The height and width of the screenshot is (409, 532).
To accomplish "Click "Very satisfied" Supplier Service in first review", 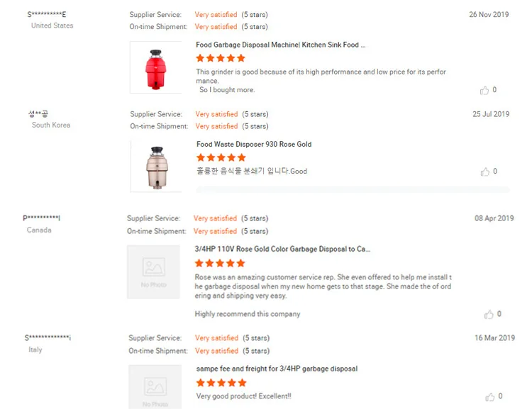I will pyautogui.click(x=216, y=14).
